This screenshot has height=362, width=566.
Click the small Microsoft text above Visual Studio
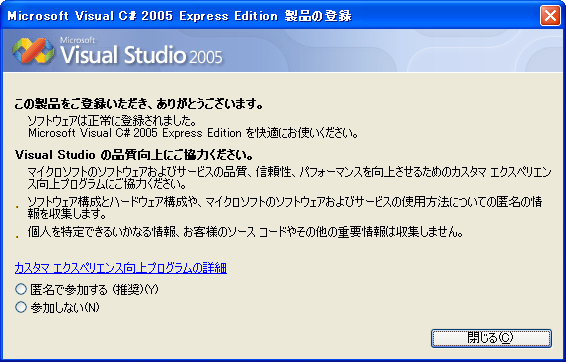coord(78,40)
